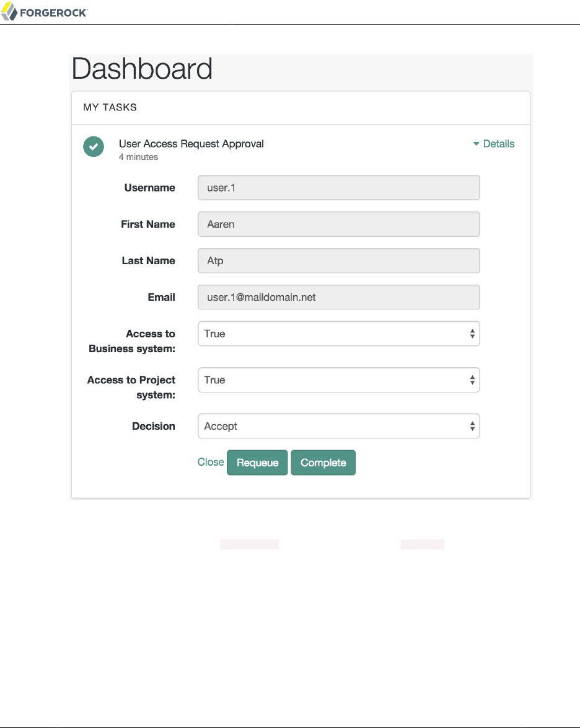Viewport: 580px width, 728px height.
Task: Click the Close link
Action: 210,462
